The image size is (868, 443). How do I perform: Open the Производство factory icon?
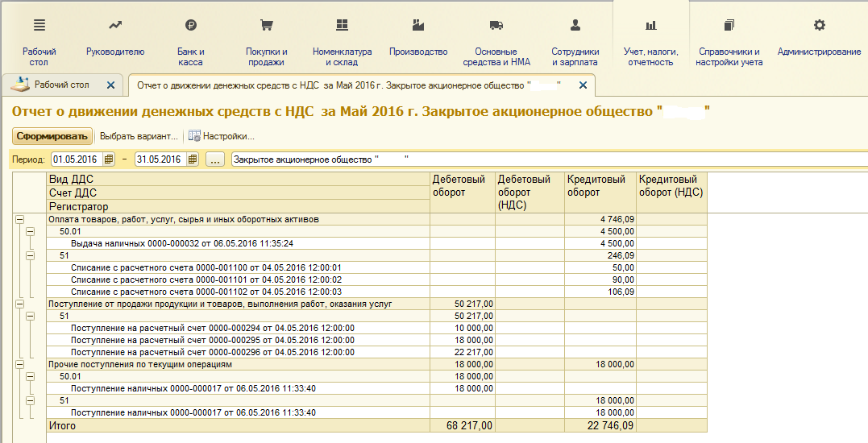click(418, 25)
